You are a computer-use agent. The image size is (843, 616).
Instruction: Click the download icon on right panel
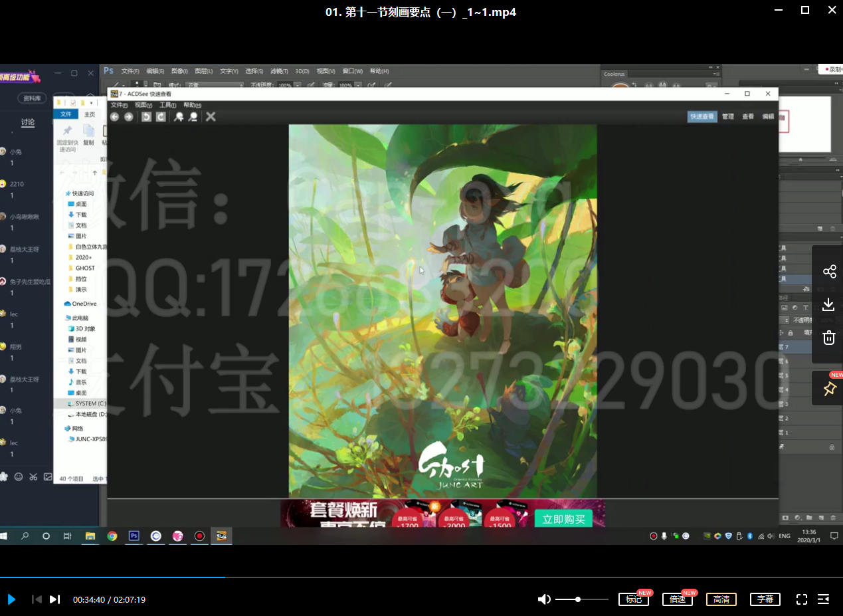828,305
